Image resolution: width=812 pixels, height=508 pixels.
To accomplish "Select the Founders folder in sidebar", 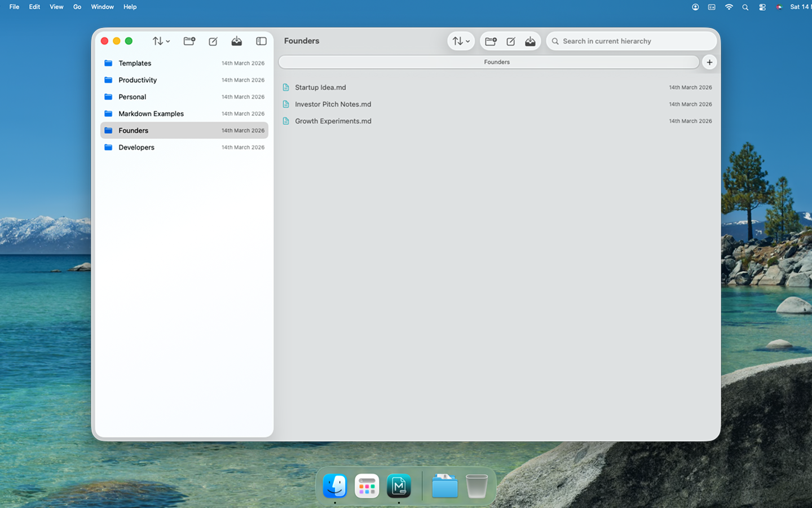I will click(x=184, y=130).
